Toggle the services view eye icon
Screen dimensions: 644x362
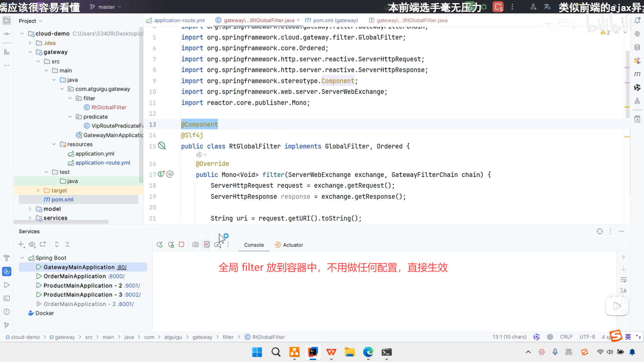tap(32, 244)
